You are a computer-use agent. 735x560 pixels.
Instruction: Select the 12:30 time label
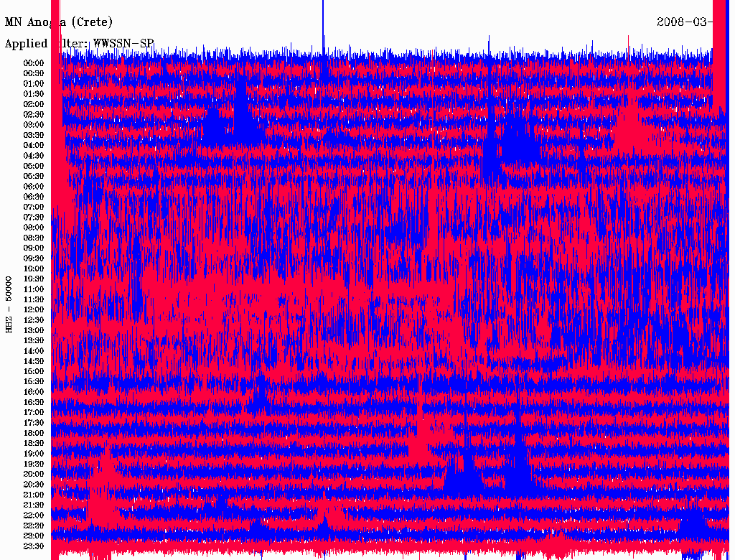[34, 320]
